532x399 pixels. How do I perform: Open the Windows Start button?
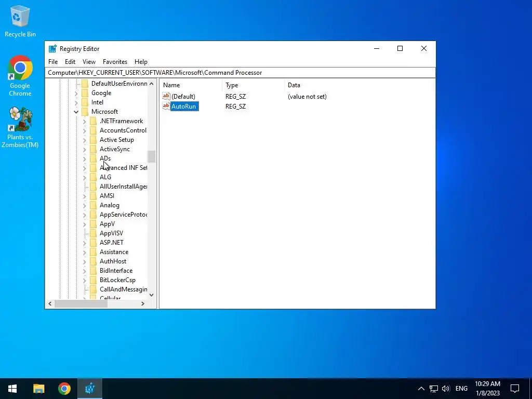[x=12, y=389]
